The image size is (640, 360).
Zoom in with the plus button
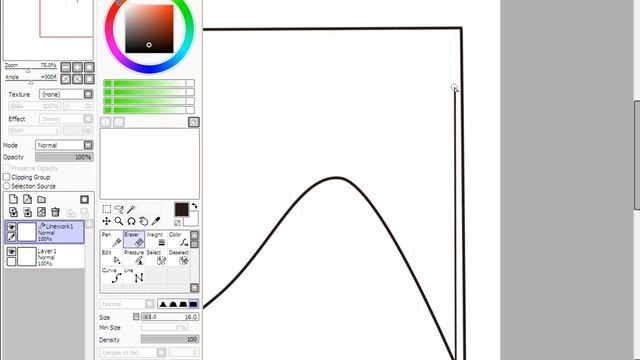[x=78, y=67]
